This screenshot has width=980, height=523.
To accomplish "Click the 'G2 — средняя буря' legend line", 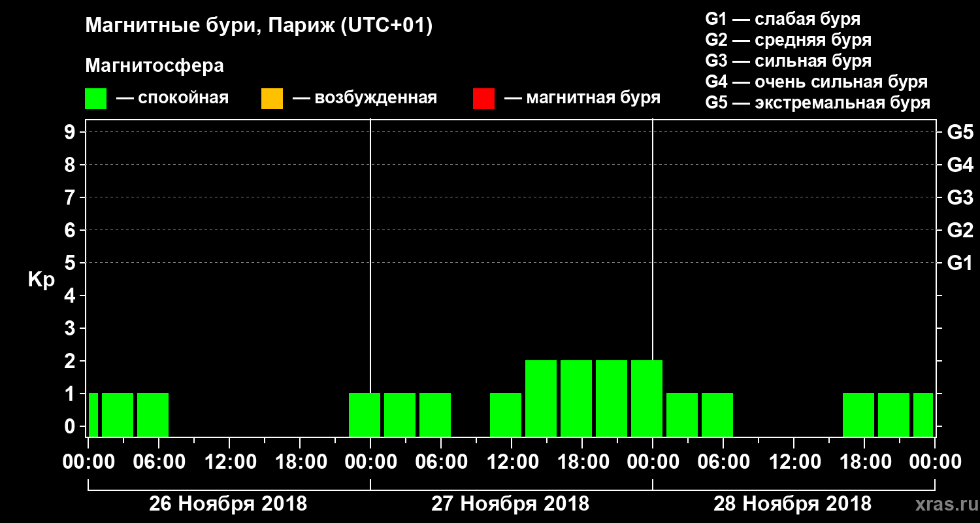I will coord(788,40).
